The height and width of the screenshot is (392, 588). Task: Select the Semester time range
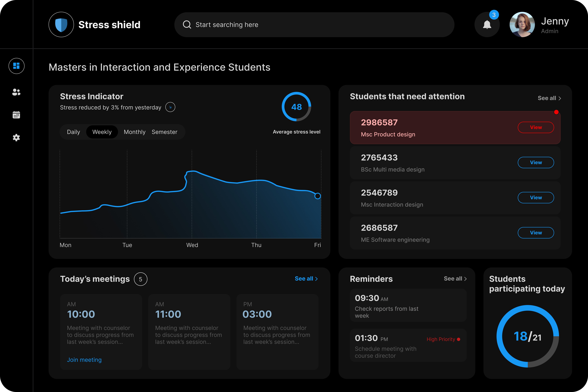tap(164, 132)
